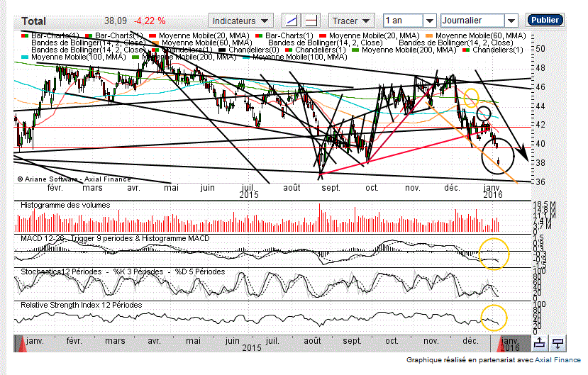Click the 36 value on price axis

(x=540, y=182)
